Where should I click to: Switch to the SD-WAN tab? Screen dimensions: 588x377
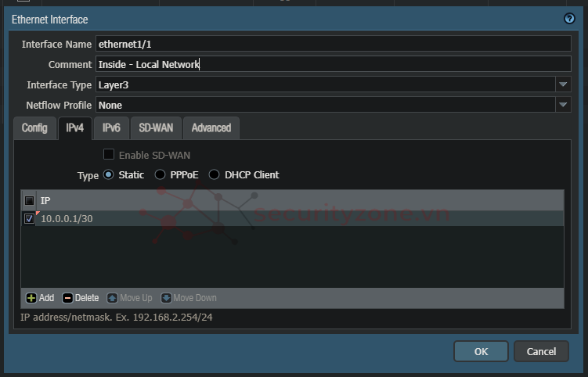click(156, 127)
